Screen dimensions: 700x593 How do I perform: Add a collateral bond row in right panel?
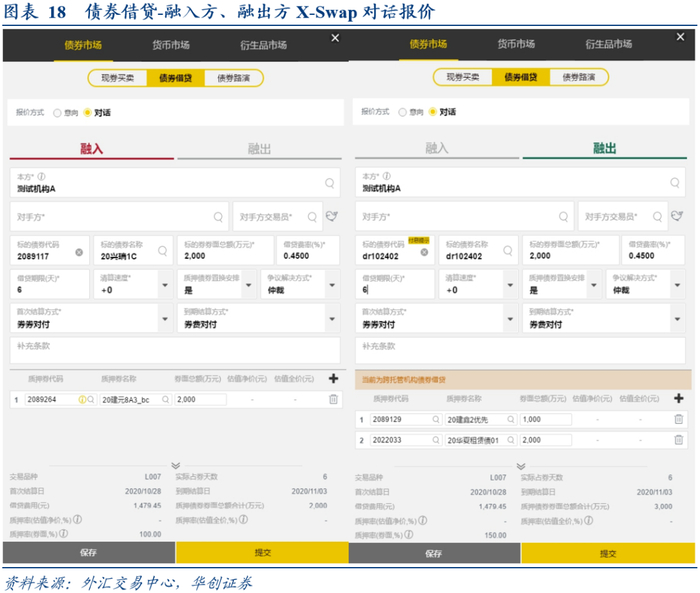click(679, 398)
